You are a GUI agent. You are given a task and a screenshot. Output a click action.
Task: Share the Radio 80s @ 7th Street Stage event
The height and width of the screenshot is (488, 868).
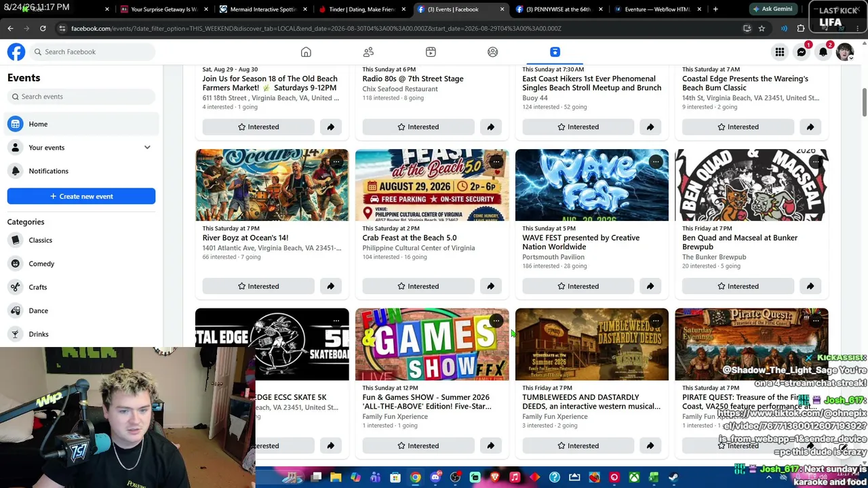pyautogui.click(x=490, y=127)
